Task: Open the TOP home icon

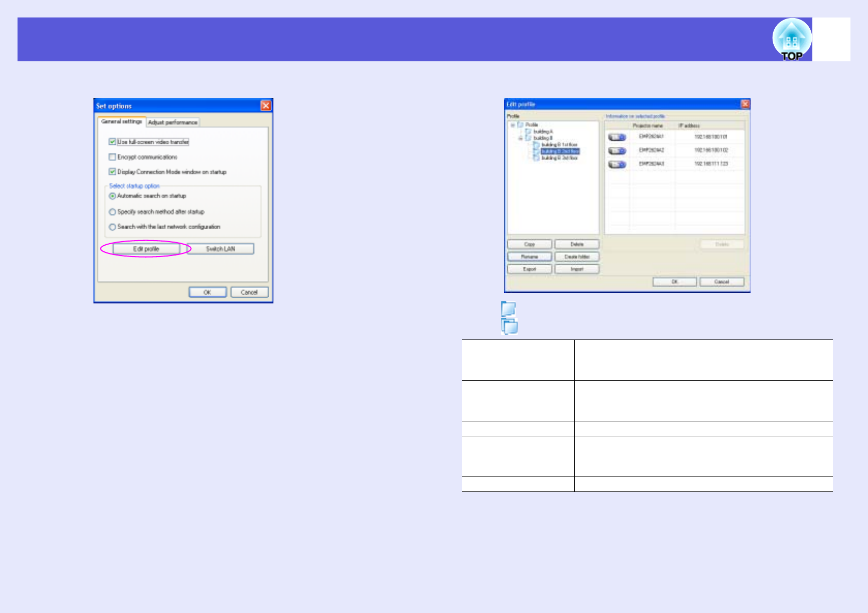Action: [792, 40]
